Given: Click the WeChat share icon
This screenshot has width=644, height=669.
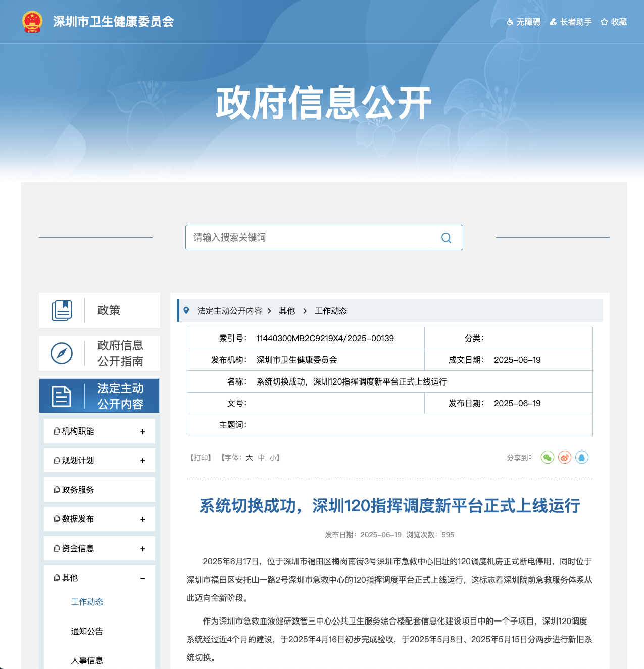Looking at the screenshot, I should pyautogui.click(x=547, y=458).
